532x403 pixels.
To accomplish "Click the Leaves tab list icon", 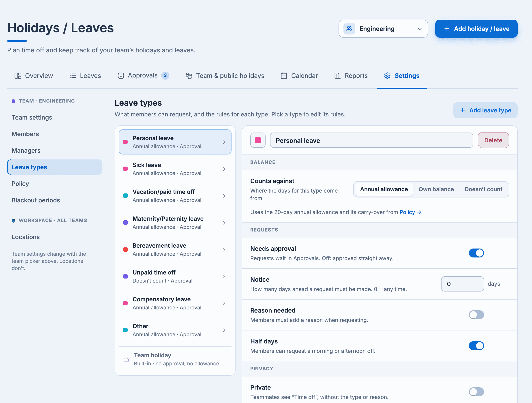I will coord(73,76).
